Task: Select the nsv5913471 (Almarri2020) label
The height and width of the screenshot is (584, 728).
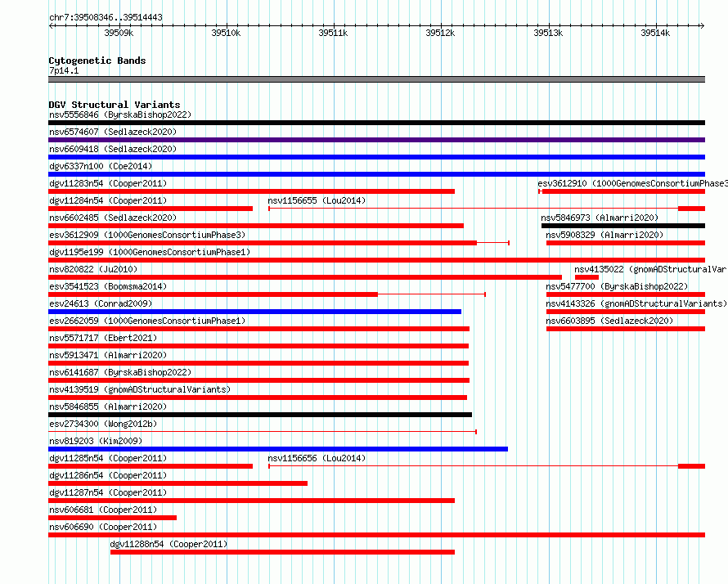Action: 108,355
